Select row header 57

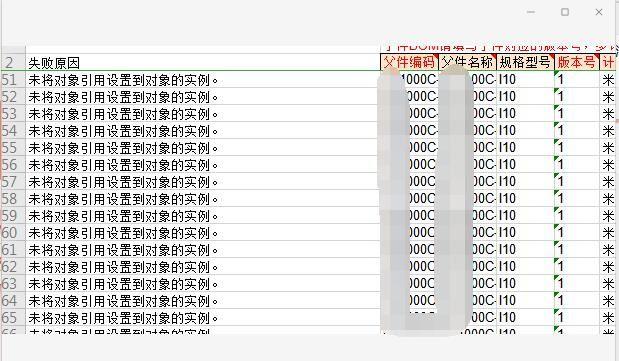pyautogui.click(x=13, y=182)
